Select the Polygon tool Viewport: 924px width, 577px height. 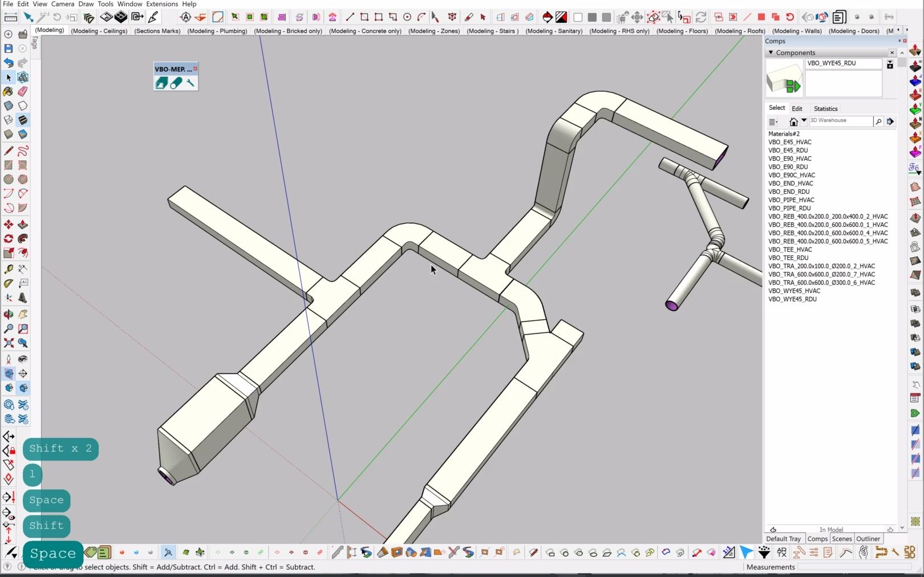[x=23, y=180]
